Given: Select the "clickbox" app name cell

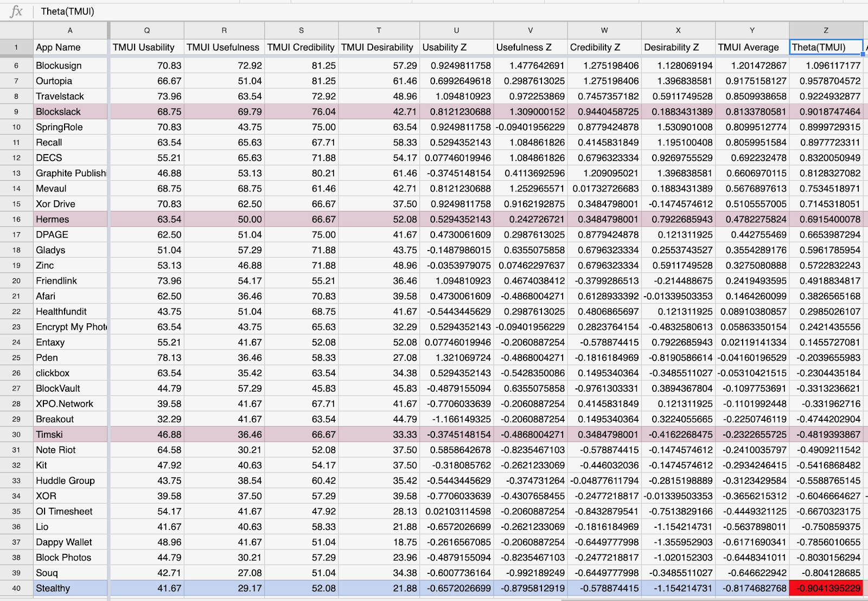Looking at the screenshot, I should pos(70,373).
